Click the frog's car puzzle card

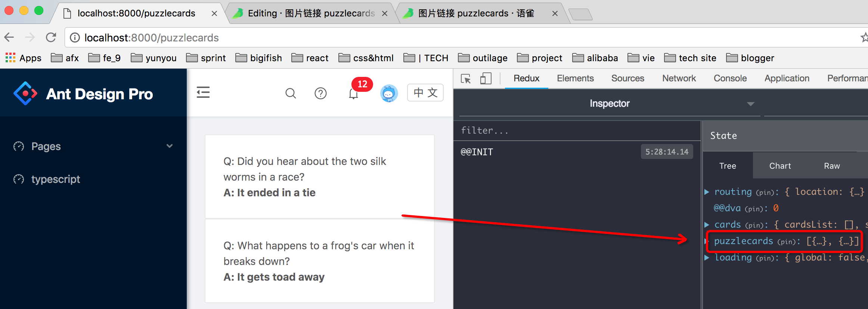320,261
